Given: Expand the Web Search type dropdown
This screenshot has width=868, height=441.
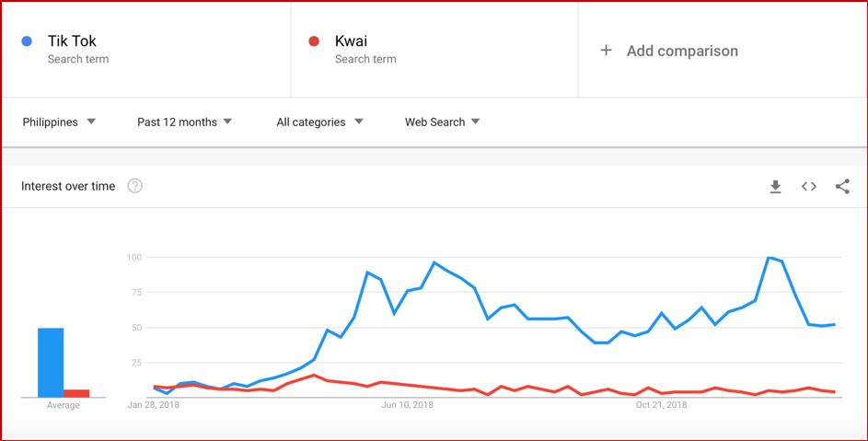Looking at the screenshot, I should (x=442, y=122).
